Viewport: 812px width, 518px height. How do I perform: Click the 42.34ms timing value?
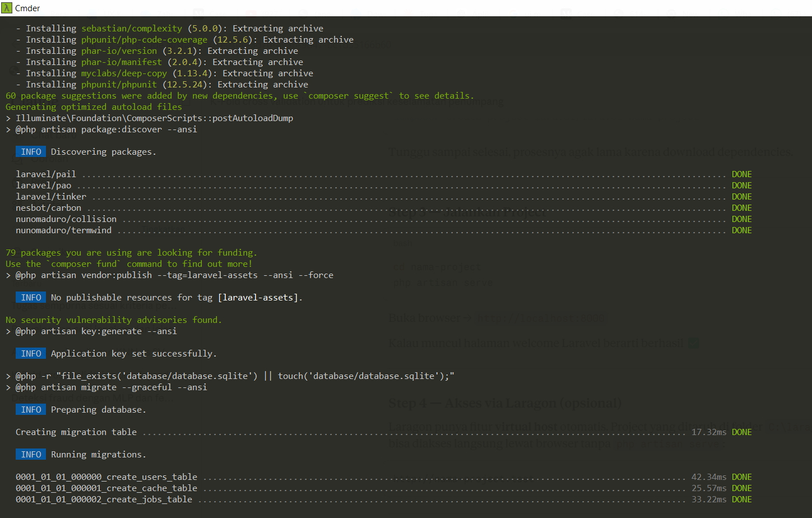(709, 477)
